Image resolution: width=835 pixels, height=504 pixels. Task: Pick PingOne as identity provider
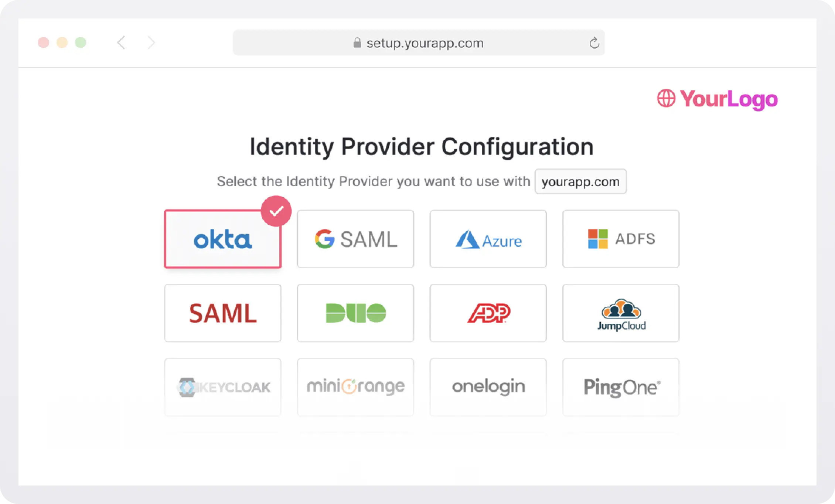click(621, 387)
